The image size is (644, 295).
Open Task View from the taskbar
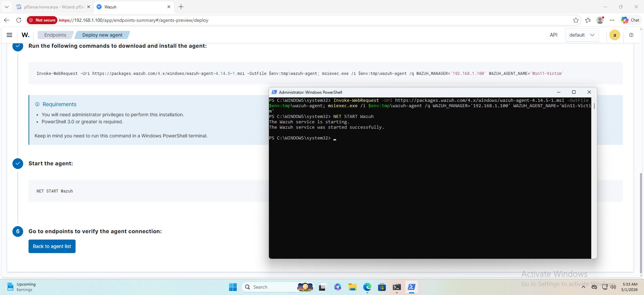pyautogui.click(x=322, y=287)
